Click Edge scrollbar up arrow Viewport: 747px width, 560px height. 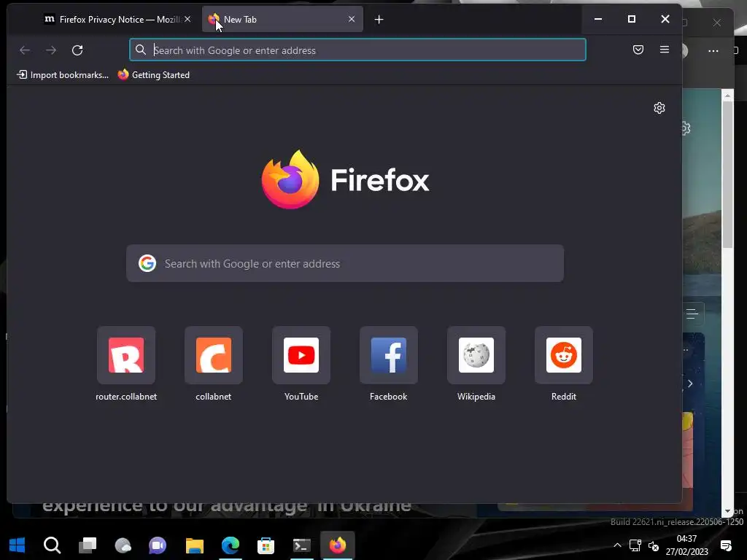(x=727, y=96)
